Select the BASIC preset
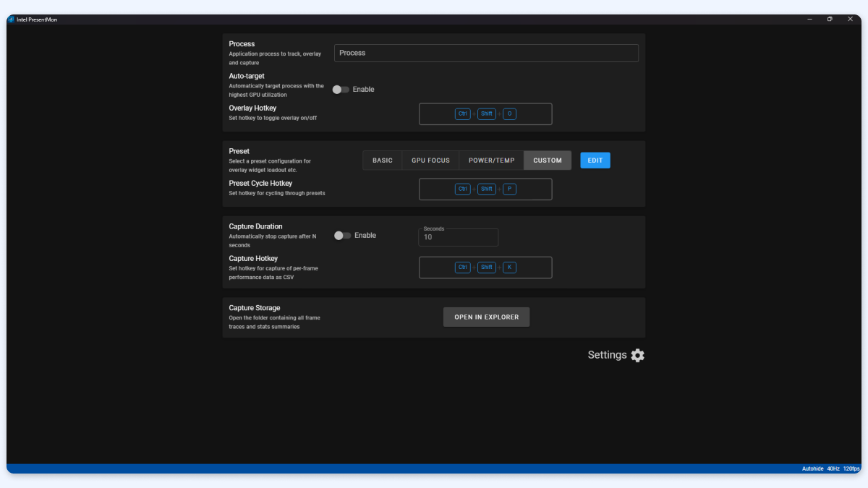Viewport: 868px width, 488px height. (x=383, y=160)
